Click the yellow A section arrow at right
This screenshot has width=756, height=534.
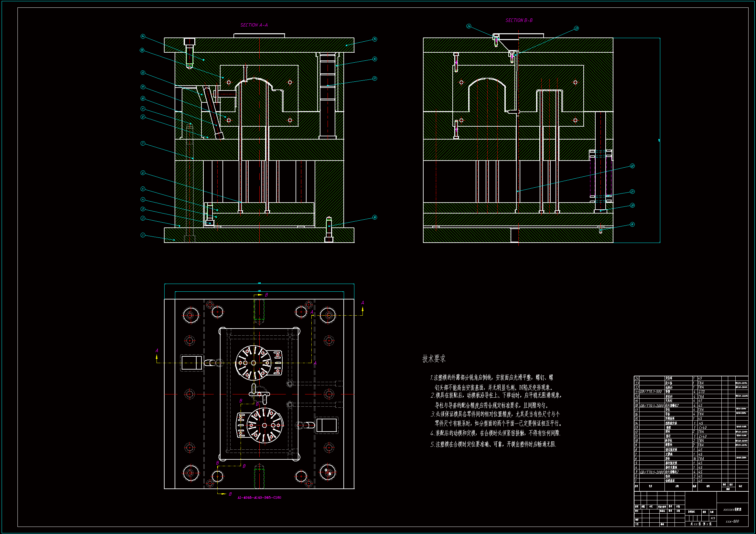pos(362,309)
